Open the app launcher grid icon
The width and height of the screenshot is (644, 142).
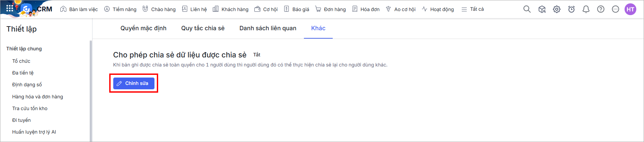pos(10,8)
